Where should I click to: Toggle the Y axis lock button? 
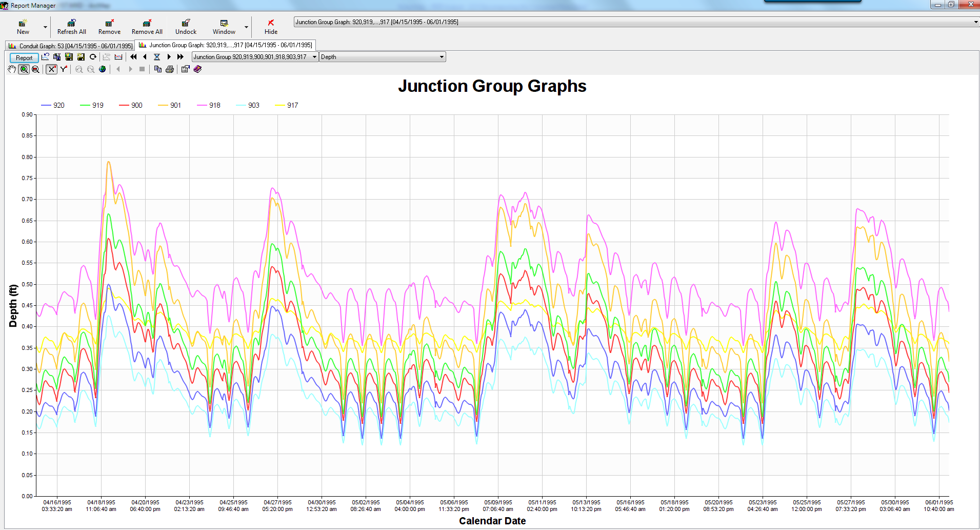point(64,69)
